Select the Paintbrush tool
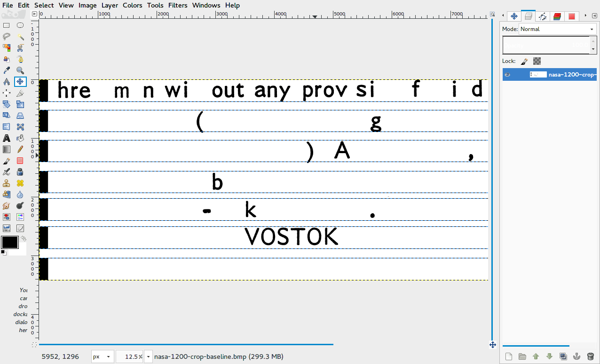Image resolution: width=600 pixels, height=364 pixels. 7,161
